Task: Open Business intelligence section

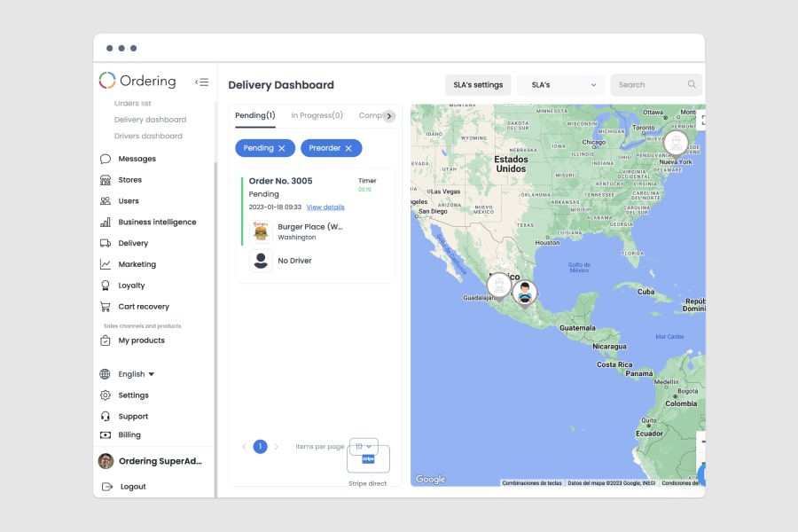Action: pyautogui.click(x=157, y=222)
